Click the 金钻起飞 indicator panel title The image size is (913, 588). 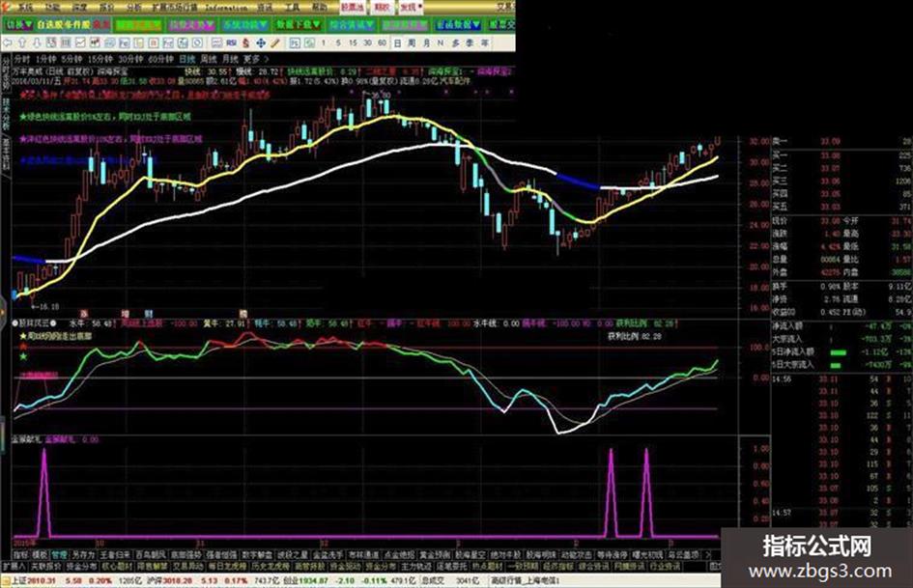pyautogui.click(x=27, y=439)
